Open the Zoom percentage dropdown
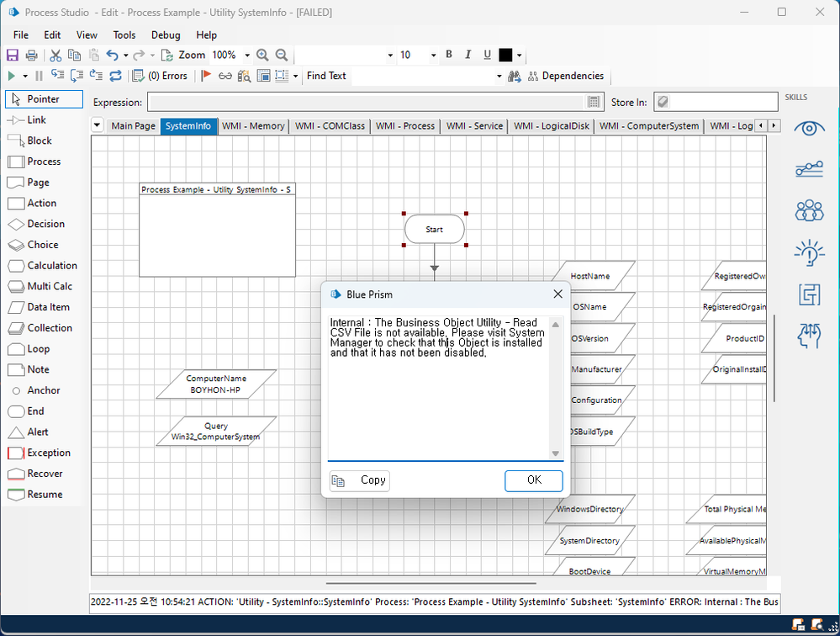The width and height of the screenshot is (840, 636). tap(247, 56)
